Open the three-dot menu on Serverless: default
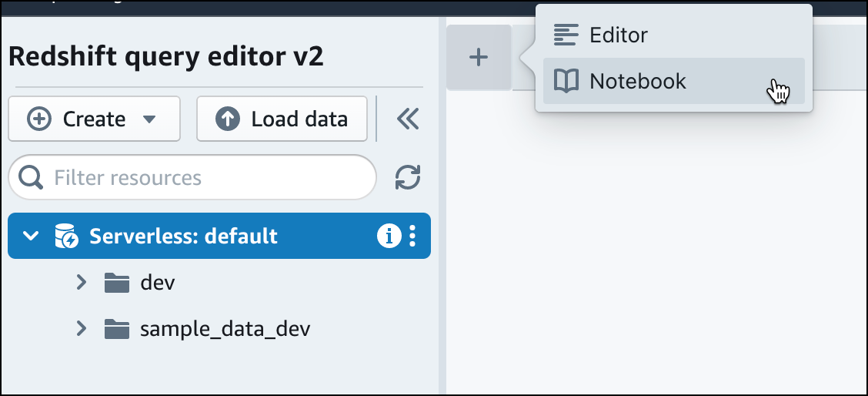Screen dimensions: 868x396 coord(413,237)
